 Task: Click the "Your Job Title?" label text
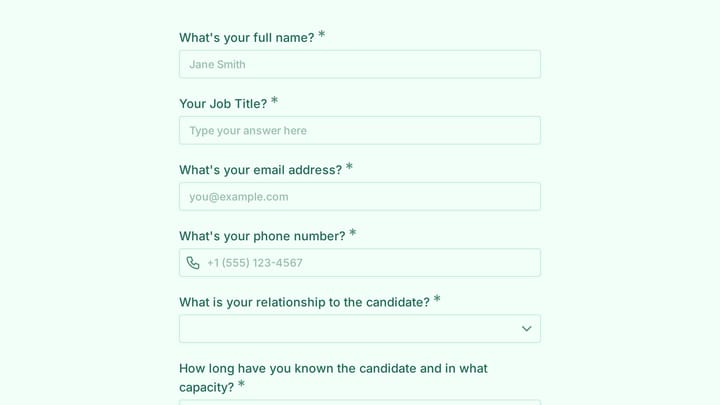[x=223, y=104]
